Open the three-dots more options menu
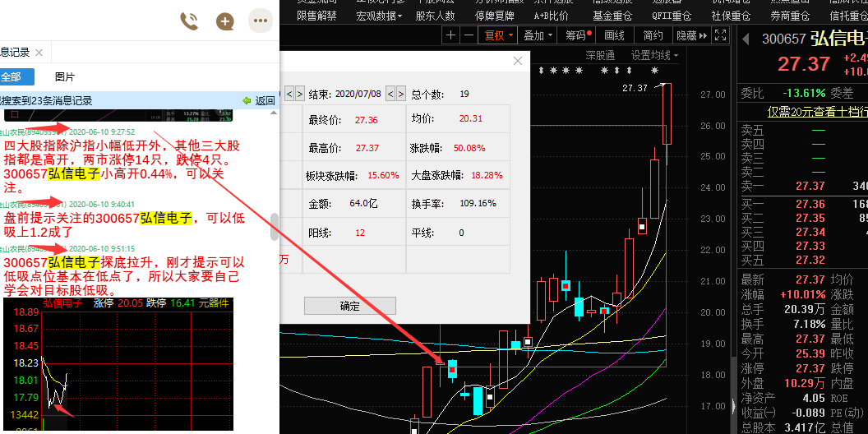The width and height of the screenshot is (868, 434). [261, 21]
